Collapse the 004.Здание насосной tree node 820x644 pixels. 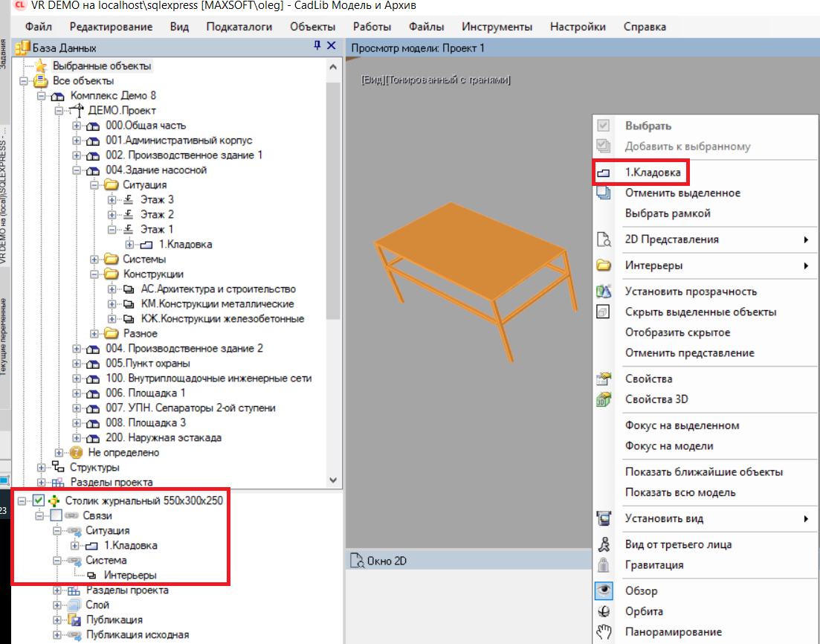click(x=77, y=170)
